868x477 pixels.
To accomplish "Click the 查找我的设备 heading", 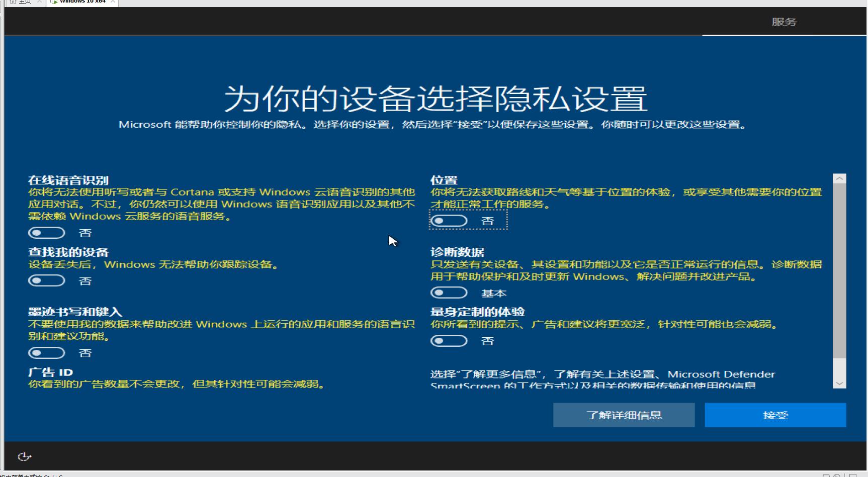I will (x=68, y=252).
